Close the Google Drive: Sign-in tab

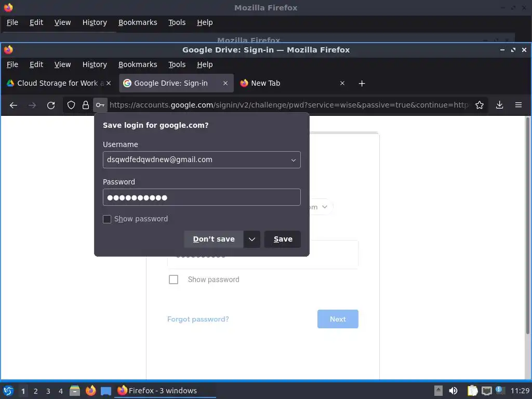(x=225, y=83)
